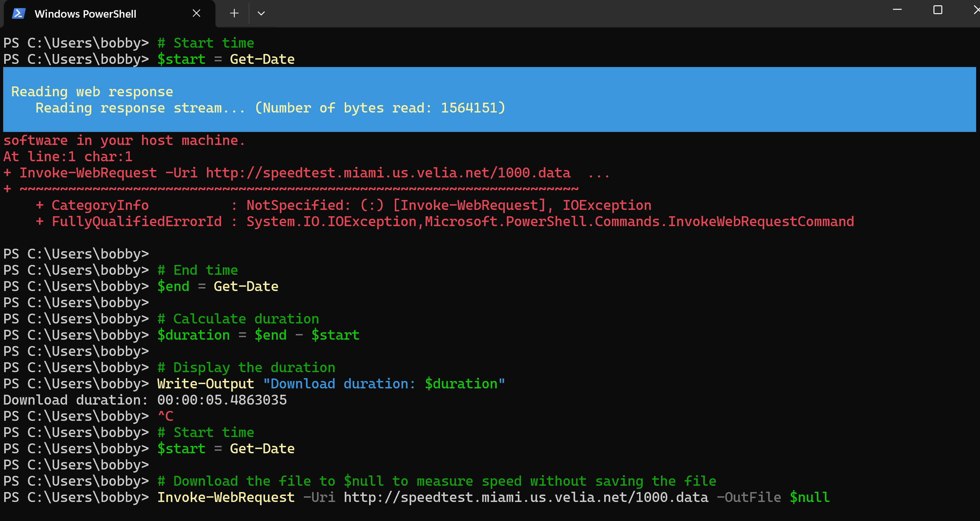Viewport: 980px width, 521px height.
Task: Click the speedtest URL in the red error line
Action: (x=388, y=173)
